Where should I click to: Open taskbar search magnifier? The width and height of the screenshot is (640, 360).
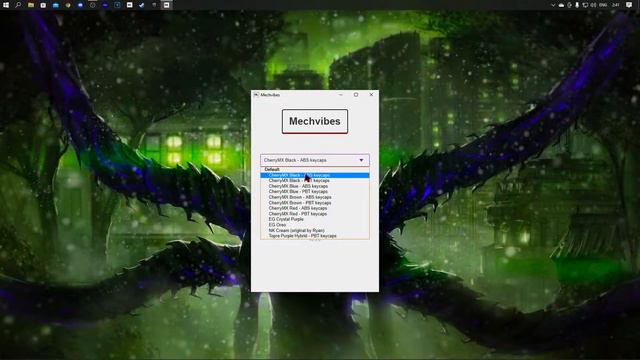tap(18, 5)
